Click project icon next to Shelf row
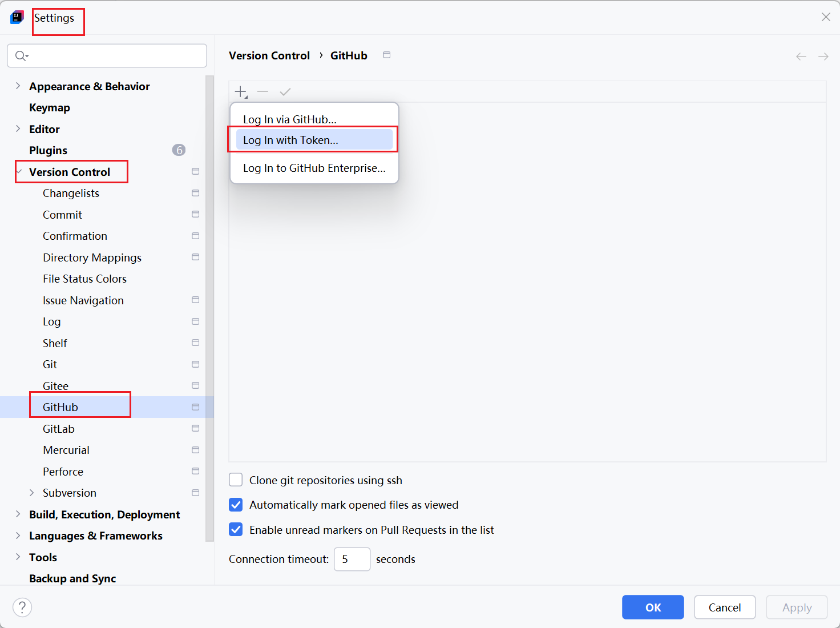 pyautogui.click(x=195, y=343)
